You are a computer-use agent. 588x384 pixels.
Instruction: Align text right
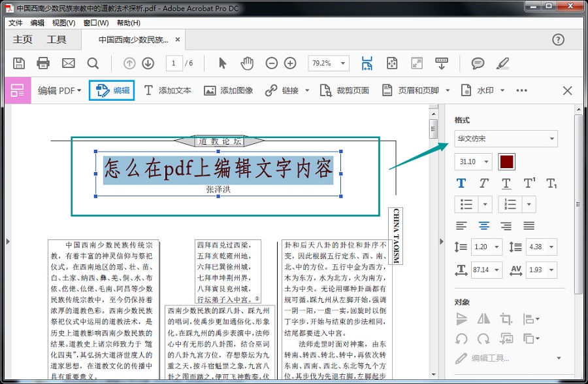[506, 226]
